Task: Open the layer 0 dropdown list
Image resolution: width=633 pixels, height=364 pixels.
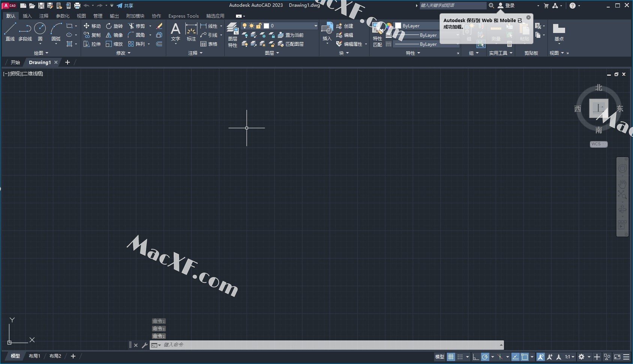Action: pos(316,26)
